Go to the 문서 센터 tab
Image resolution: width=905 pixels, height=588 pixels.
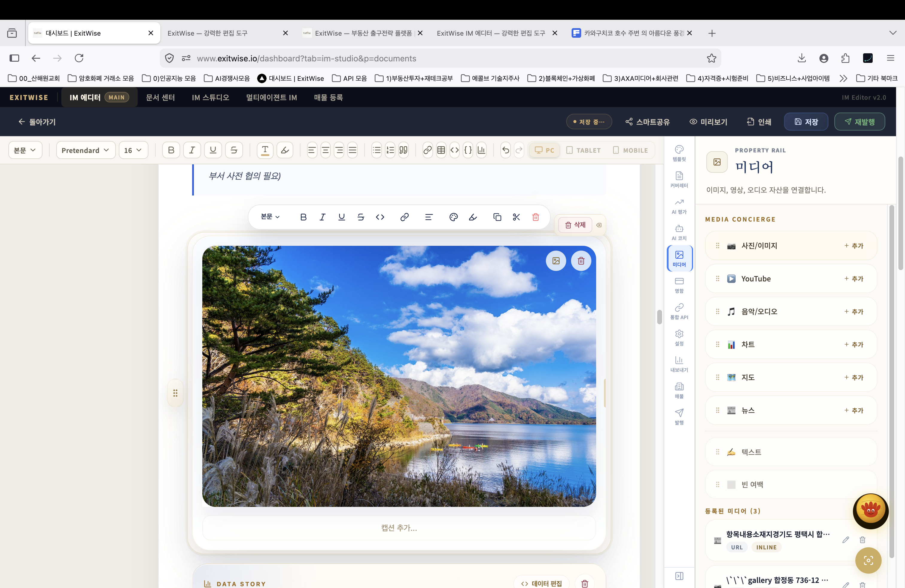click(x=160, y=97)
